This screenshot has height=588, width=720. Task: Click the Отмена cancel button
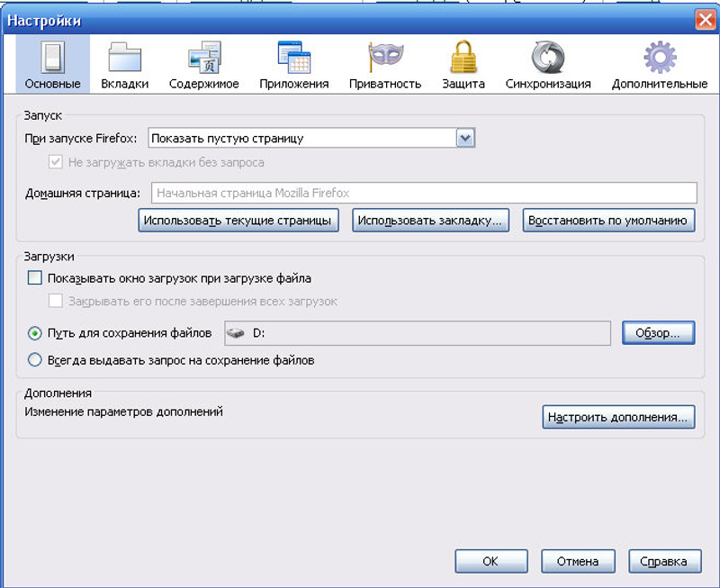tap(578, 561)
